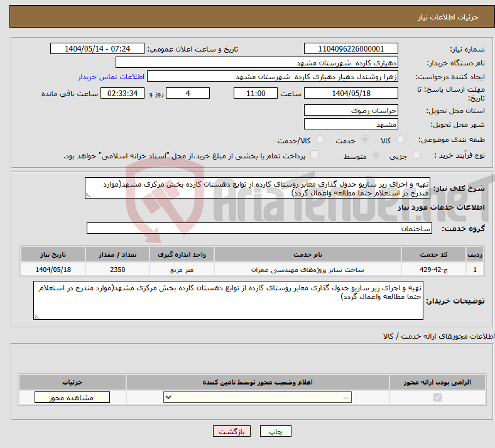Image resolution: width=495 pixels, height=448 pixels.
Task: Click the الزامی بودن ارائه مجوز header
Action: click(x=437, y=382)
